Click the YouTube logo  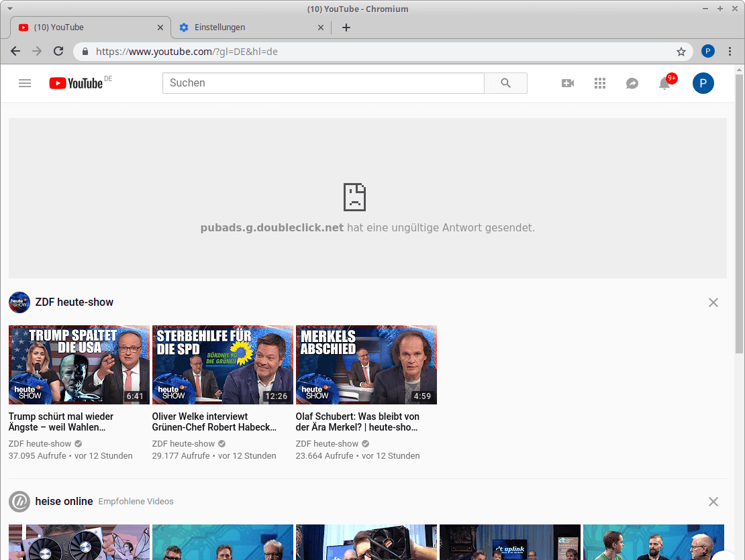pyautogui.click(x=76, y=83)
